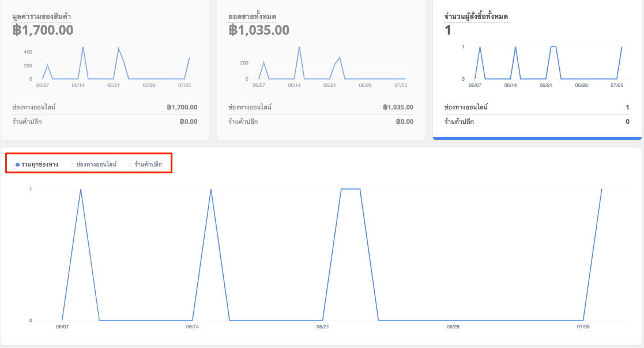Open the ยอดขายทั้งหมด summary card title
Image resolution: width=644 pixels, height=348 pixels.
point(252,17)
